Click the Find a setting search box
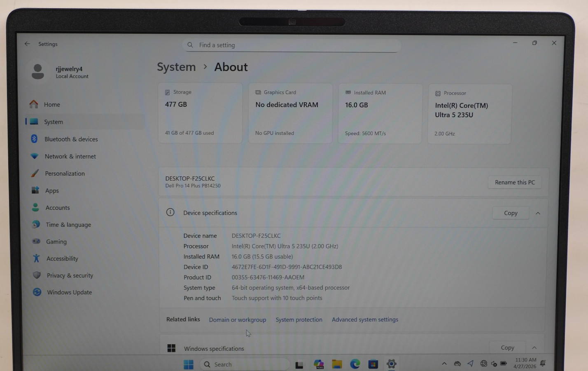The width and height of the screenshot is (588, 371). (292, 45)
